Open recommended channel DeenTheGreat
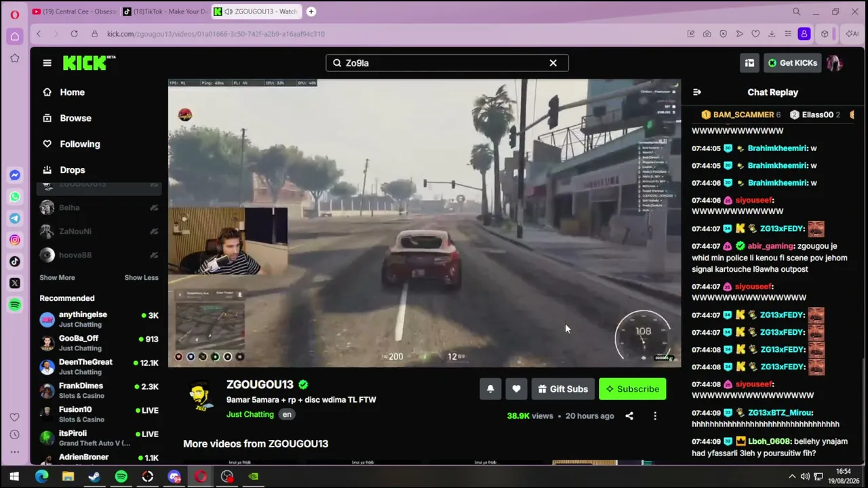This screenshot has width=868, height=488. coord(99,367)
